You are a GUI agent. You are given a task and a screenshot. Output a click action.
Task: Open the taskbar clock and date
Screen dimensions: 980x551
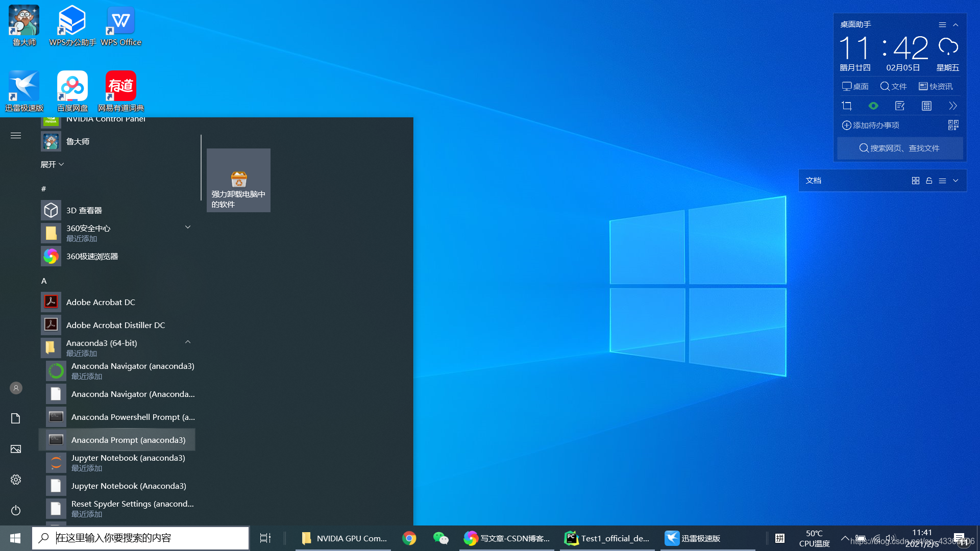(922, 538)
